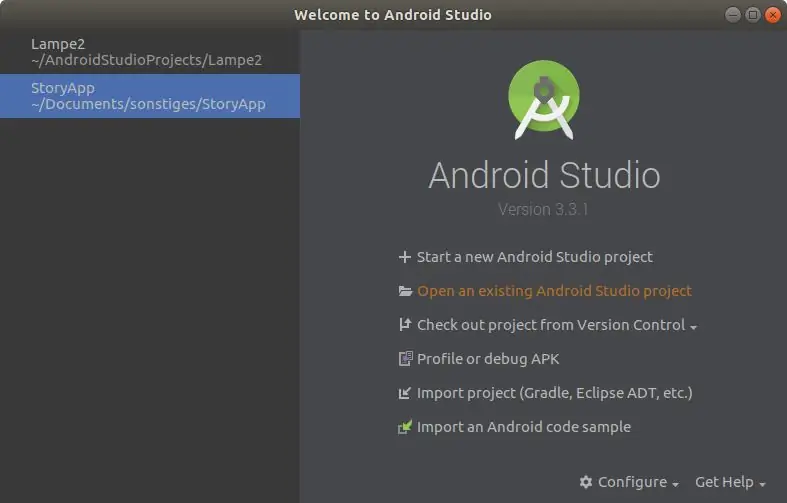The height and width of the screenshot is (503, 787).
Task: Open the StoryApp recent project
Action: [150, 96]
